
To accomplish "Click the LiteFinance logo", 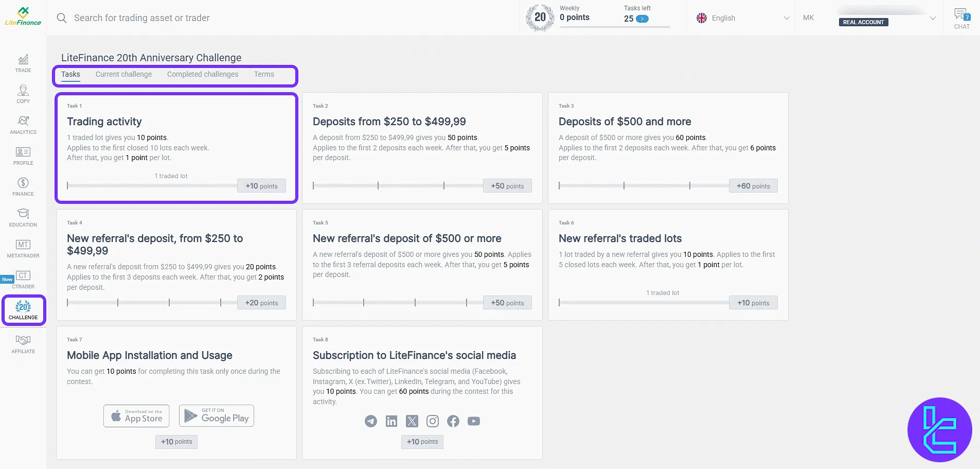I will click(x=23, y=17).
